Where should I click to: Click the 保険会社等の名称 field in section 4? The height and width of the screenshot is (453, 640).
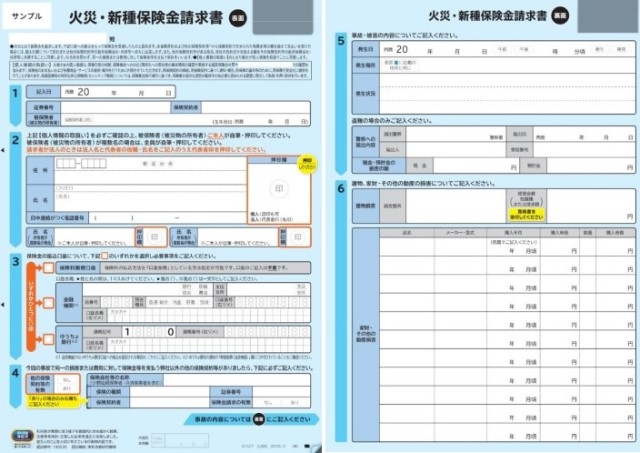pos(237,380)
